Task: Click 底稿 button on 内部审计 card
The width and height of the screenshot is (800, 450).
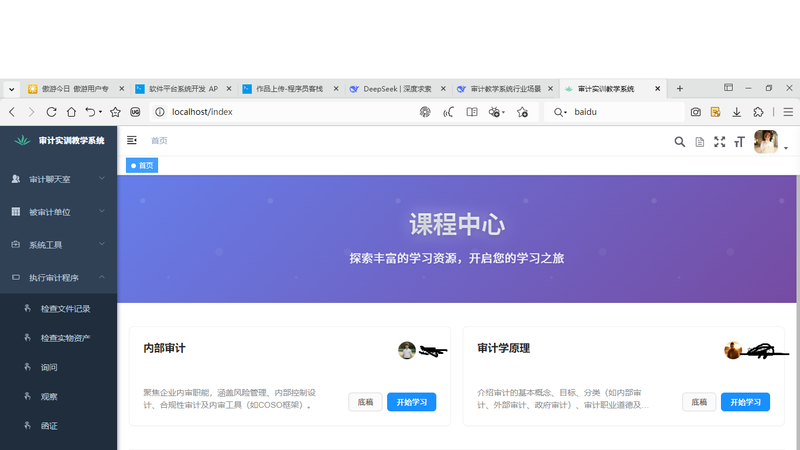Action: (365, 402)
